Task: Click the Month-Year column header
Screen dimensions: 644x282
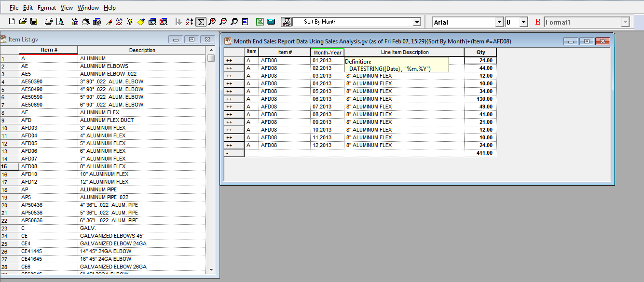Action: [327, 52]
